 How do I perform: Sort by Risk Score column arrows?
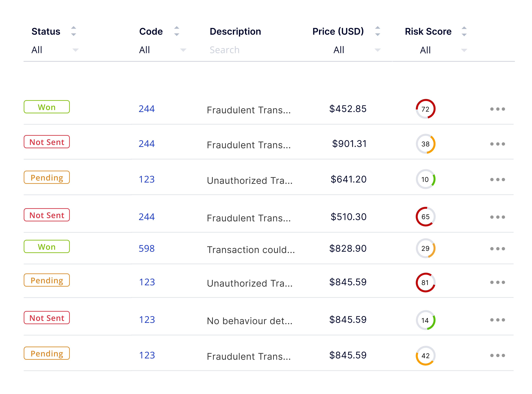click(464, 31)
